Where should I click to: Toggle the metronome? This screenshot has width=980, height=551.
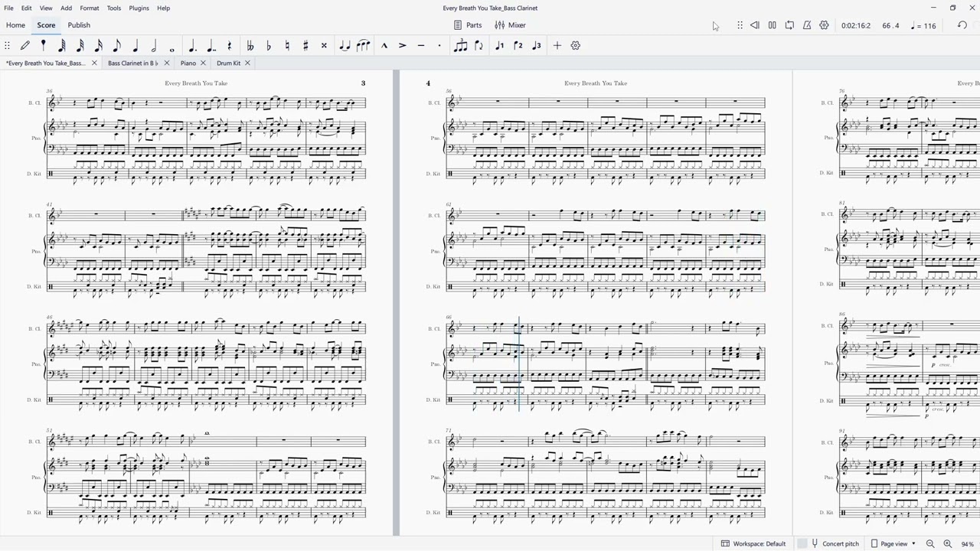tap(807, 25)
